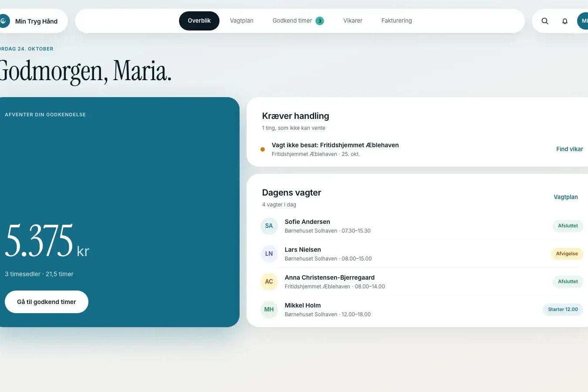Click the 5.375 kr amount
The image size is (588, 392).
click(47, 241)
